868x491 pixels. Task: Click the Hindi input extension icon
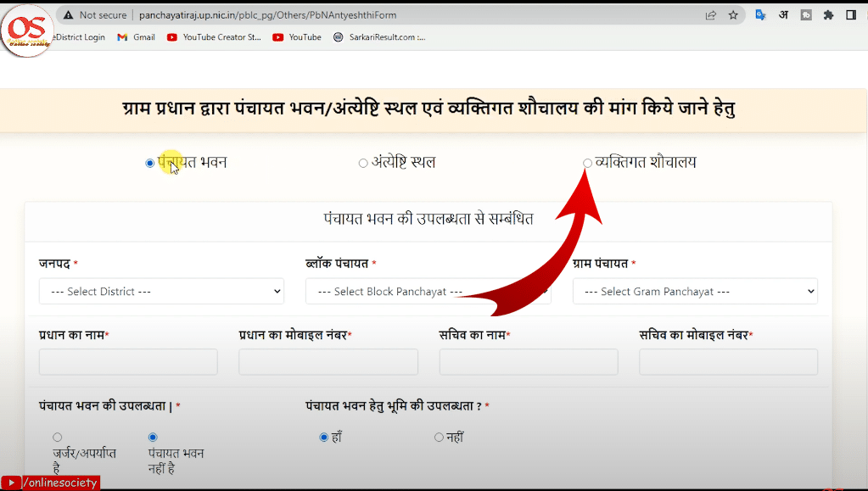[x=784, y=15]
